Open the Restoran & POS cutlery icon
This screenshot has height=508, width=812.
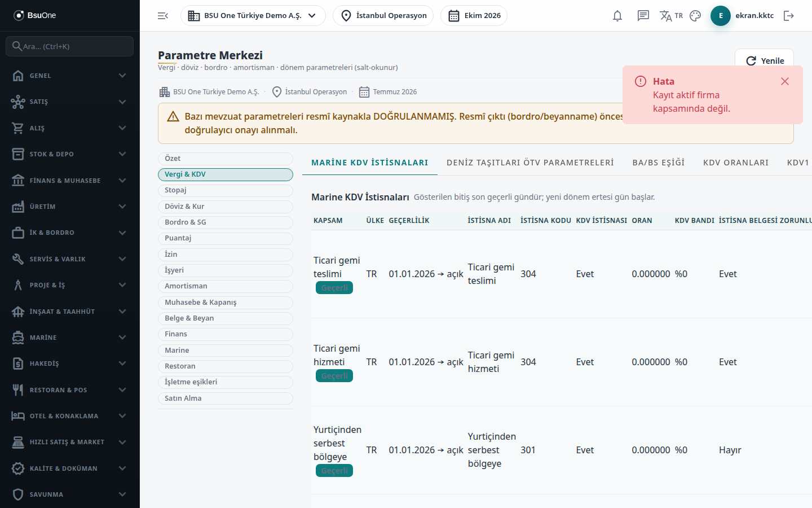click(18, 390)
